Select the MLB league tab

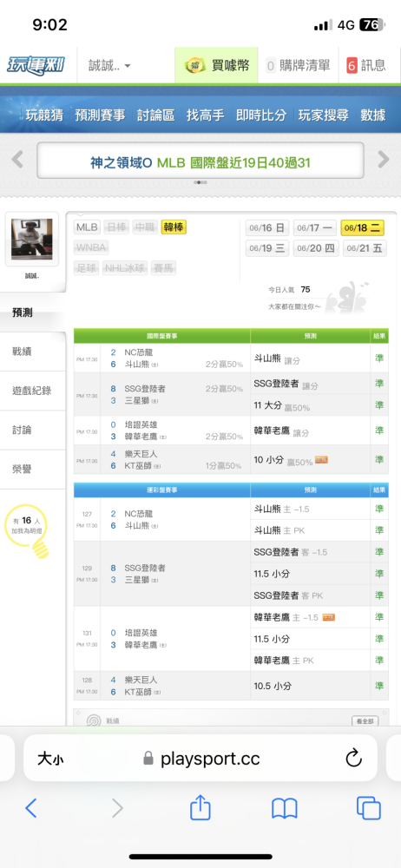click(x=87, y=227)
